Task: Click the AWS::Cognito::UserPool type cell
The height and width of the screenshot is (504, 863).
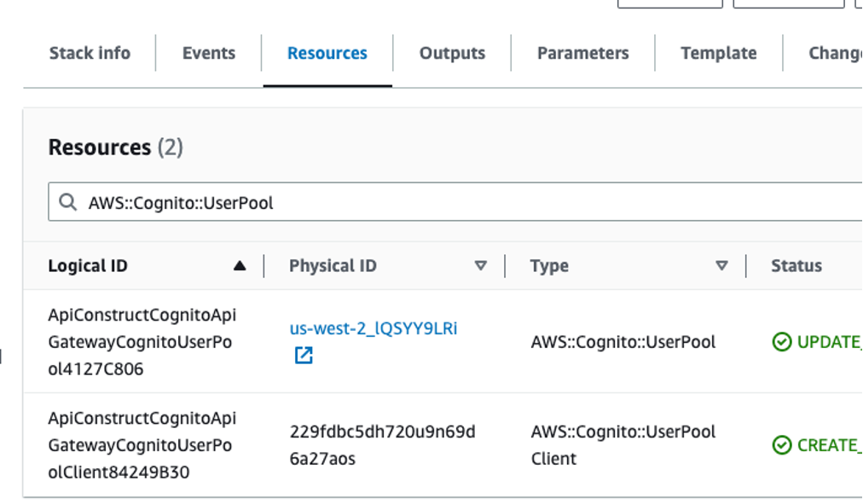Action: [623, 342]
